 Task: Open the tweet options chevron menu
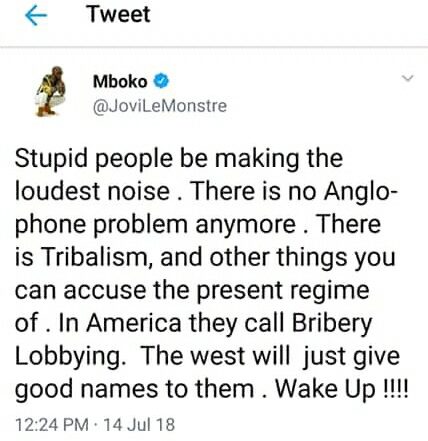click(x=408, y=79)
